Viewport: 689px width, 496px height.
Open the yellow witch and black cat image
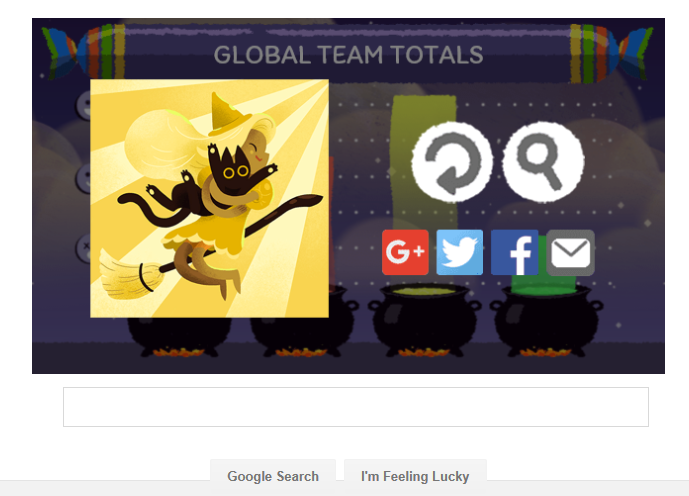click(210, 198)
